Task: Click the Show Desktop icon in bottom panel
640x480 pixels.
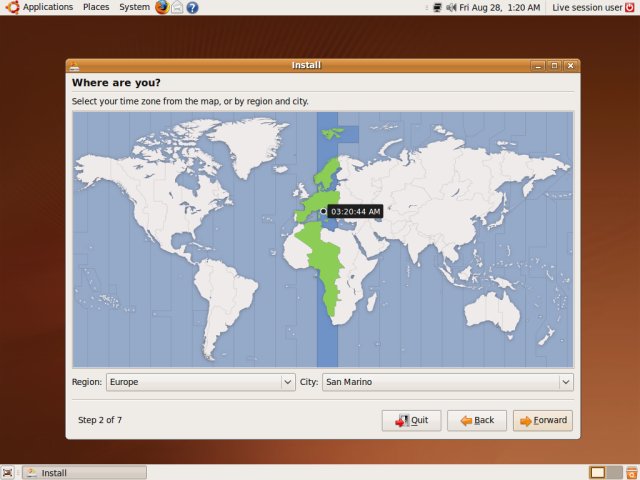Action: [7, 473]
